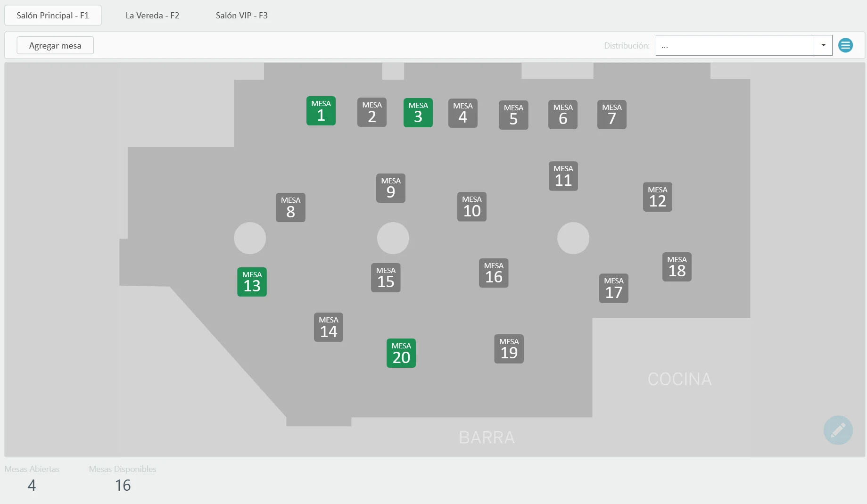867x504 pixels.
Task: Switch to La Vereda - F2 tab
Action: (x=152, y=15)
